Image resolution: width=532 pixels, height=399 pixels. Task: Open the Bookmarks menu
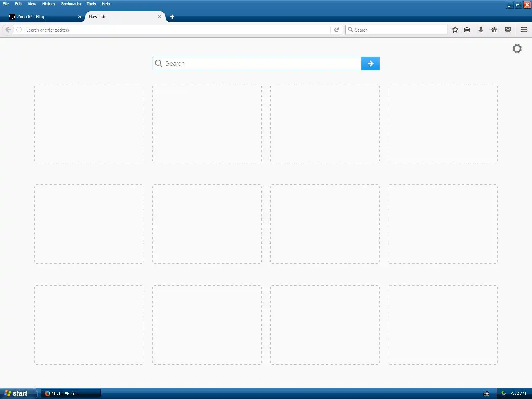click(x=71, y=4)
